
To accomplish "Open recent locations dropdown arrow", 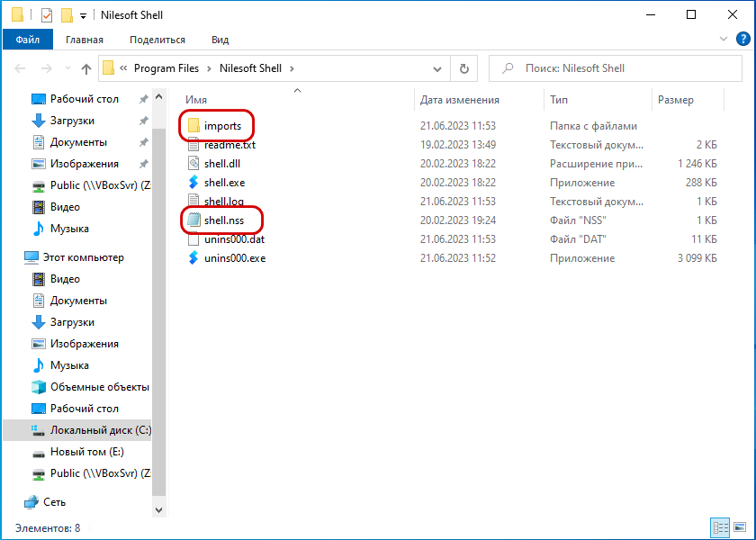I will pyautogui.click(x=67, y=68).
